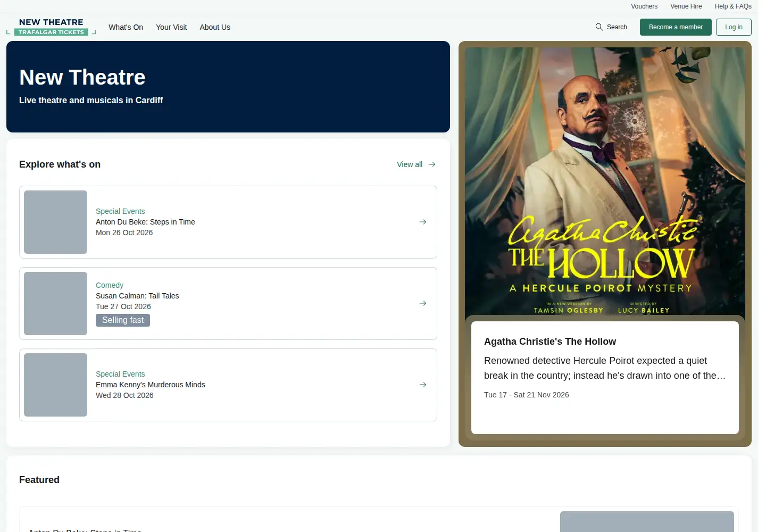This screenshot has height=532, width=766.
Task: Click the Mon 26 Oct 2026 date
Action: click(x=124, y=232)
